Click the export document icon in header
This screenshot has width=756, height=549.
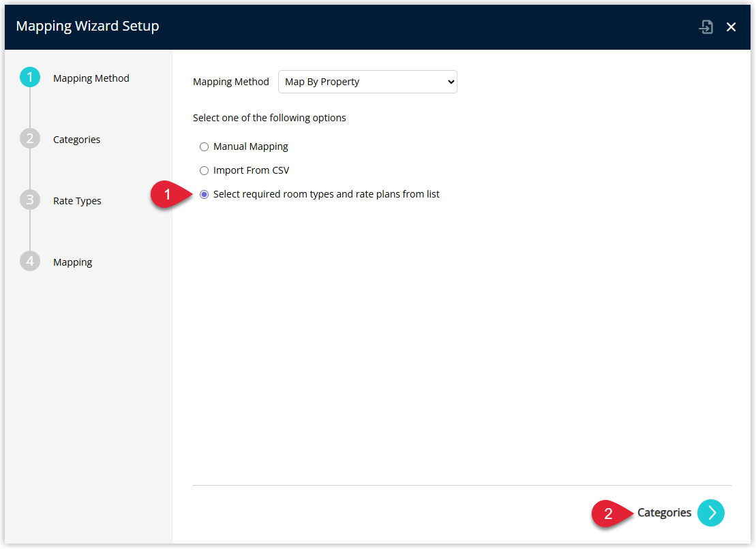(x=706, y=27)
